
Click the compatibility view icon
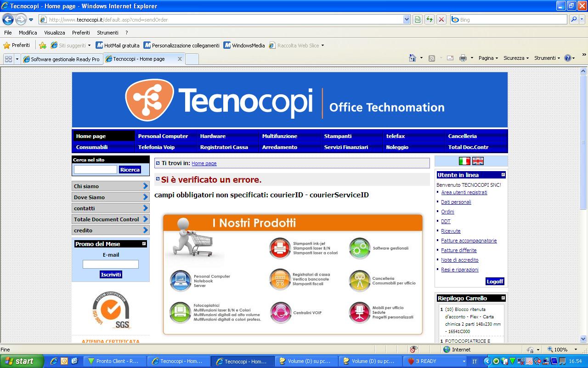418,19
